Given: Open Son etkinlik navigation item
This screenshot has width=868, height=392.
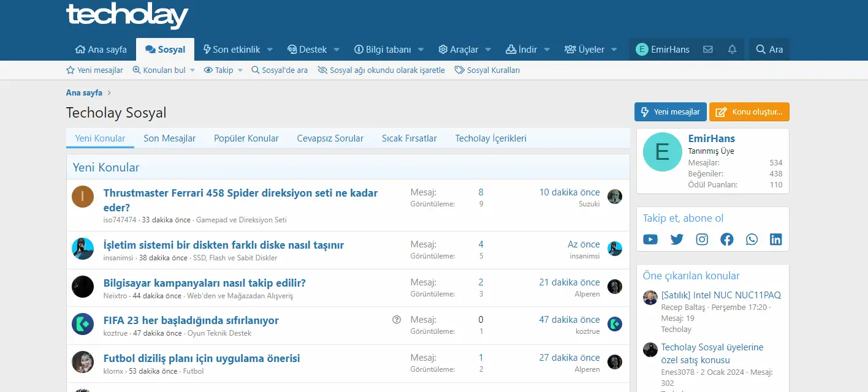Looking at the screenshot, I should click(232, 50).
